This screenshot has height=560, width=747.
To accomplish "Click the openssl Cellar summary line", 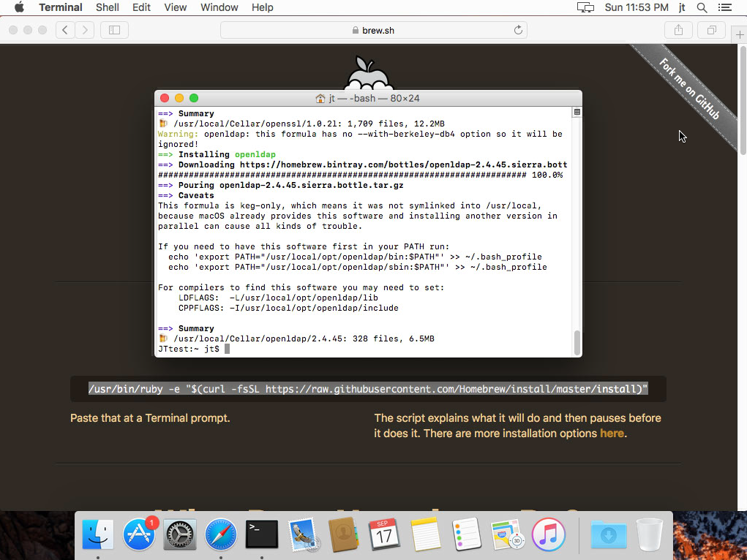I will pyautogui.click(x=301, y=124).
